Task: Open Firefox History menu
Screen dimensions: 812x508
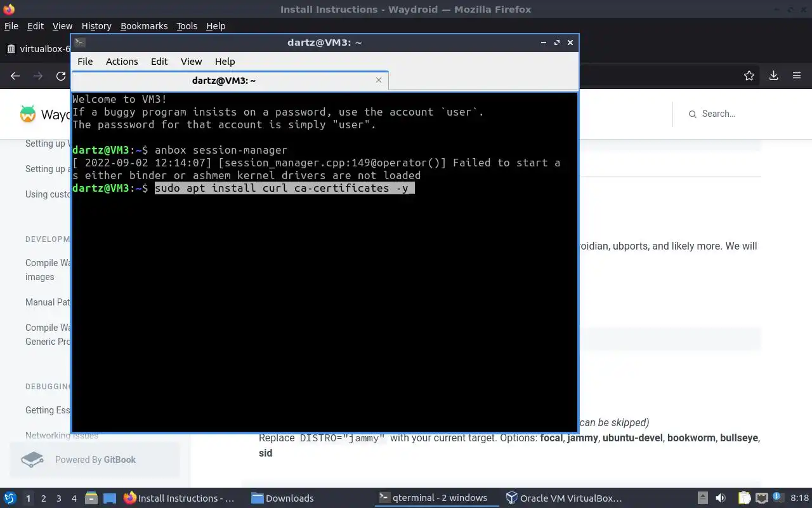Action: (96, 26)
